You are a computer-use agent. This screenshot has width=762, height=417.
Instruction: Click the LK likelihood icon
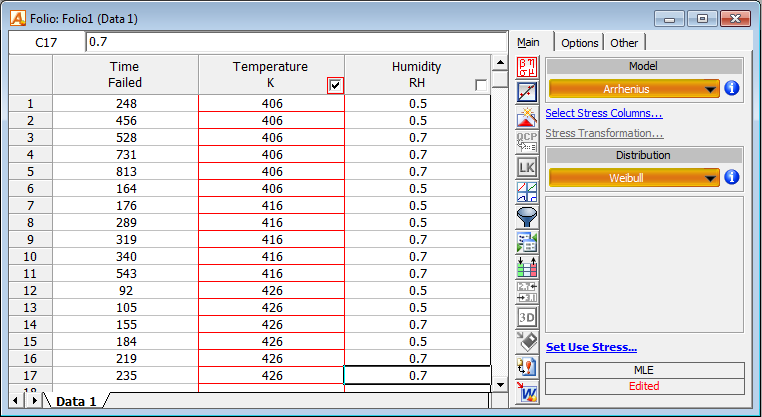(x=527, y=167)
